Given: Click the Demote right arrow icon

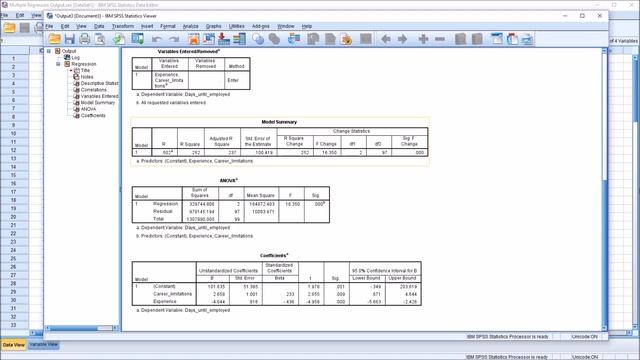Looking at the screenshot, I should 402,39.
